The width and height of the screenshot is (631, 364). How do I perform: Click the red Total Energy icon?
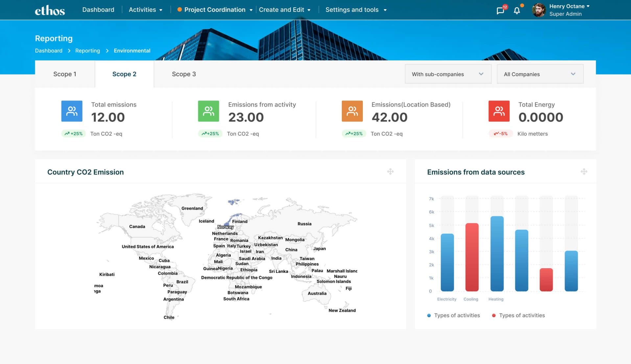[499, 111]
